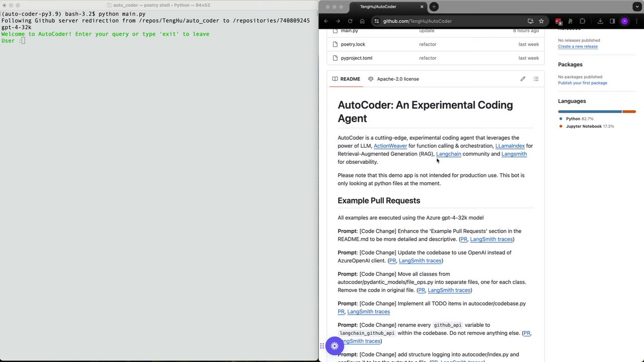Open PR link for github_api rename prompt
This screenshot has width=644, height=362.
pyautogui.click(x=527, y=333)
